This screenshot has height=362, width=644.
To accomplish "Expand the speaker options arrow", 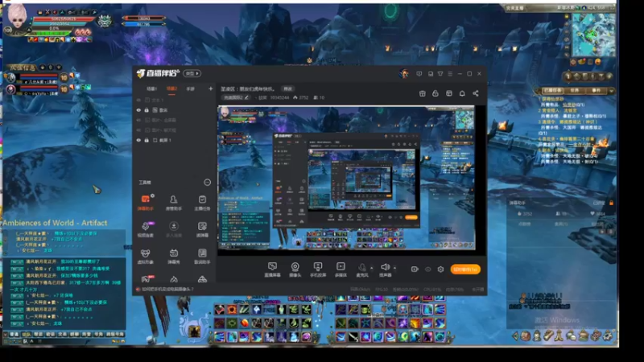I will [x=394, y=268].
